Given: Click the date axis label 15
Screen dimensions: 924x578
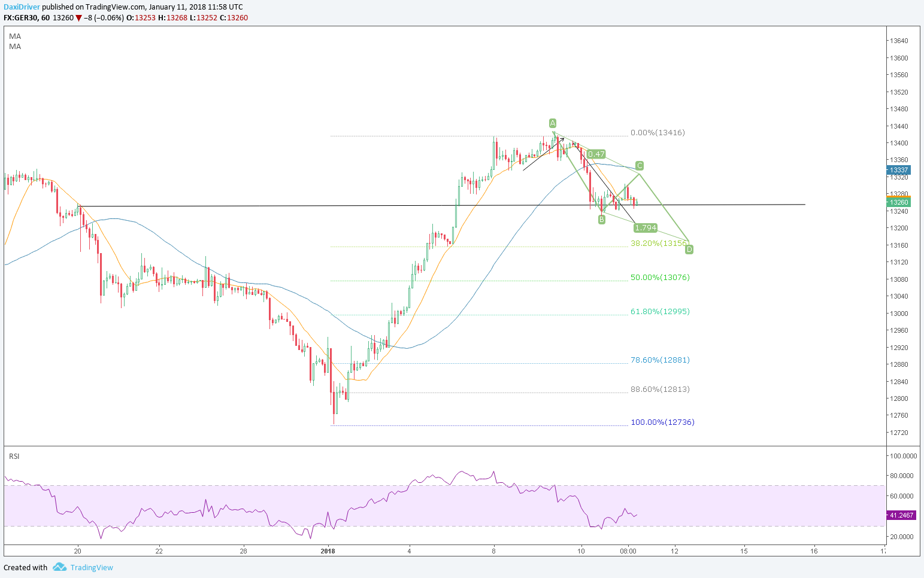Looking at the screenshot, I should 744,551.
